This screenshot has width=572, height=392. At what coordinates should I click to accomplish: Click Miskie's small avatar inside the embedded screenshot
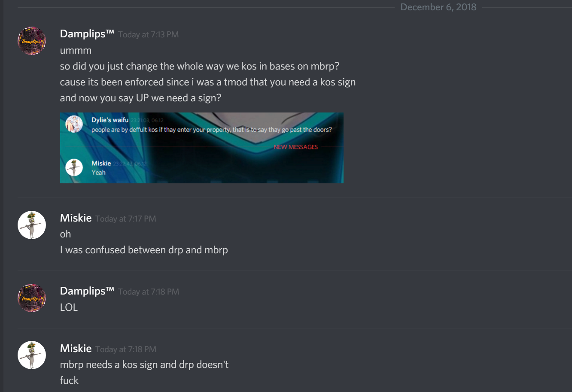coord(74,167)
